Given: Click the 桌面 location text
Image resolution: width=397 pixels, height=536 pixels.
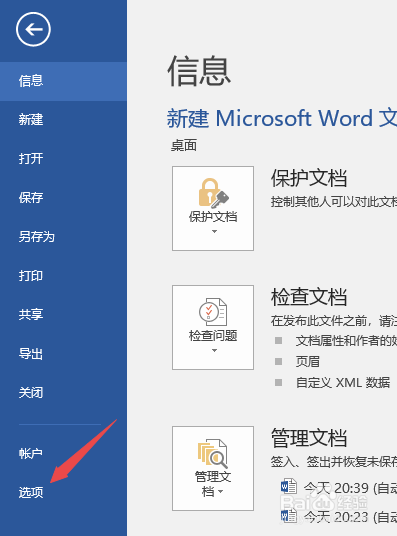Looking at the screenshot, I should pos(184,146).
